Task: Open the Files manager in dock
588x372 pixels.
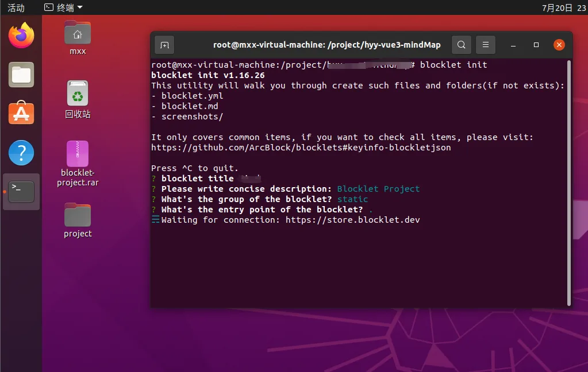Action: coord(21,75)
